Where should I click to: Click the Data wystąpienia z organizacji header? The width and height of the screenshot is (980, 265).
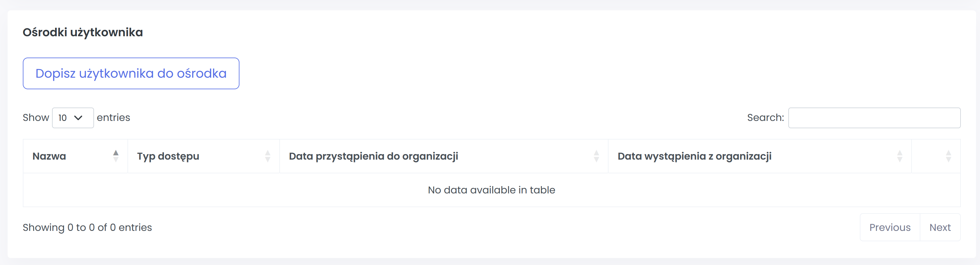694,156
